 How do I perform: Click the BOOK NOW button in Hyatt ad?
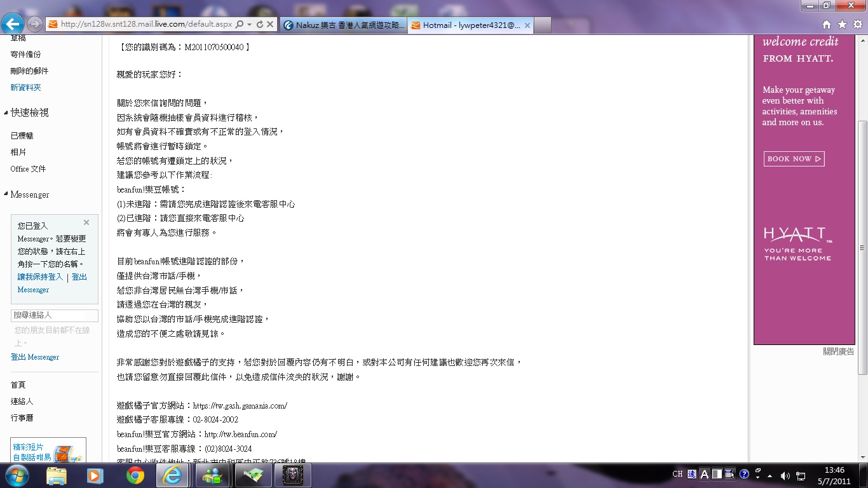[794, 159]
